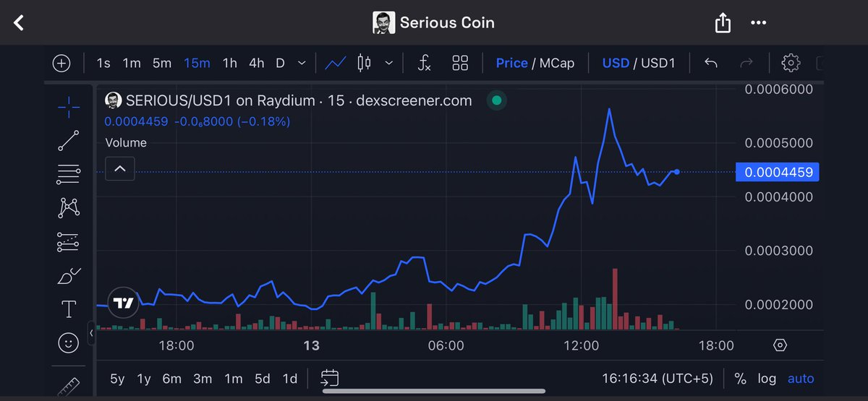Click the Volume indicator label
The height and width of the screenshot is (401, 868).
coord(126,142)
